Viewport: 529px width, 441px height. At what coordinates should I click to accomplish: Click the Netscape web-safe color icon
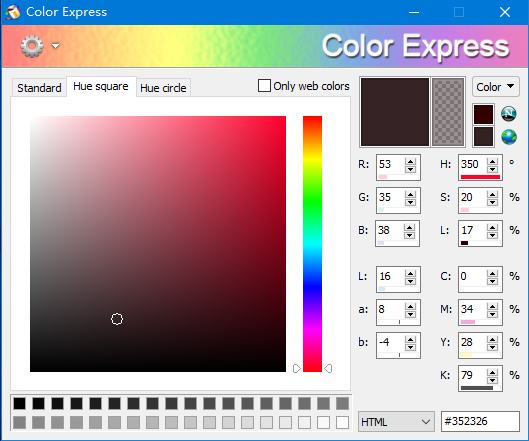click(x=508, y=114)
